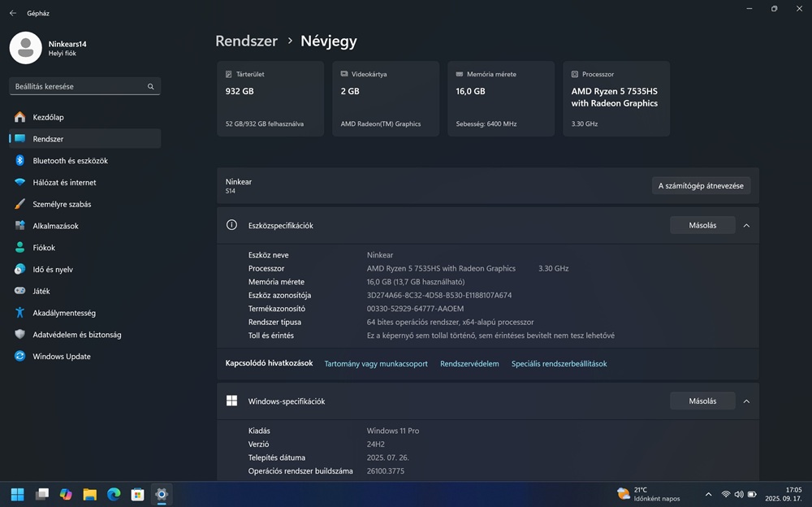Copy device specifications with Másolás

click(x=702, y=225)
